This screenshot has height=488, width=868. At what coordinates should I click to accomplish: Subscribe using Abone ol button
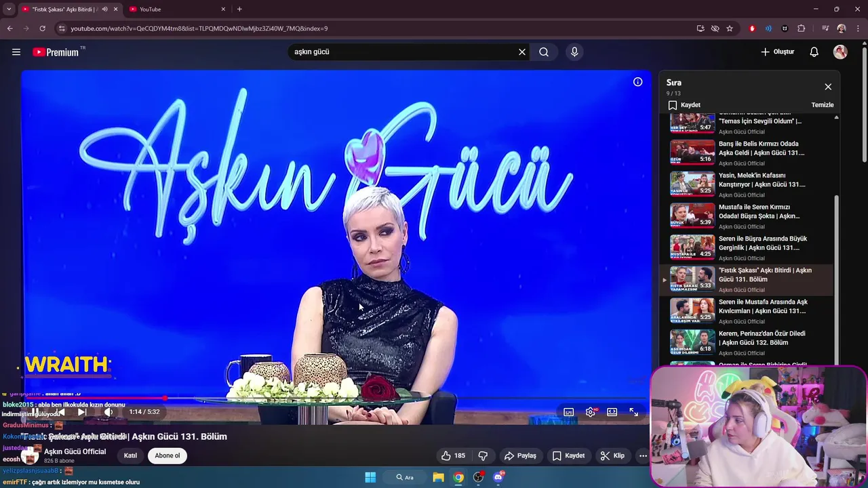pyautogui.click(x=167, y=455)
